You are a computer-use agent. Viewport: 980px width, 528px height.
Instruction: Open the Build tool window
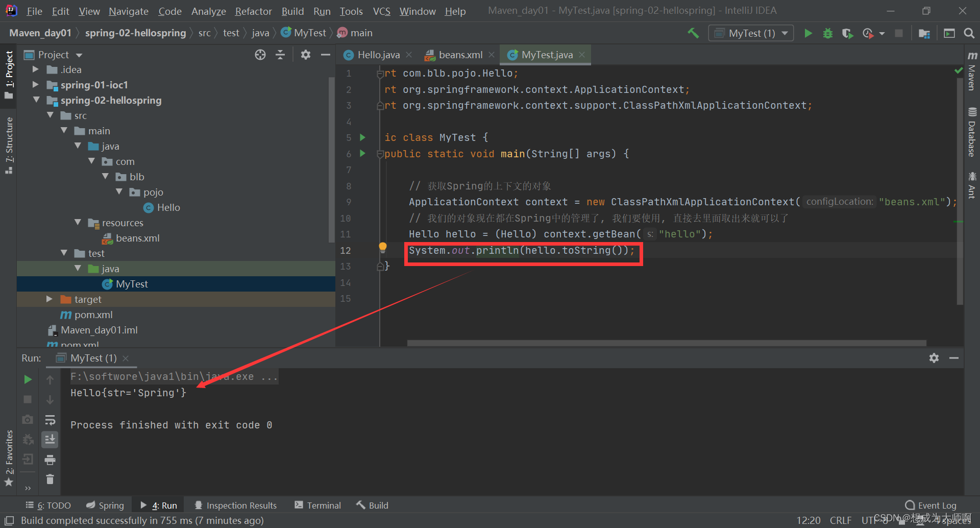[x=373, y=506]
